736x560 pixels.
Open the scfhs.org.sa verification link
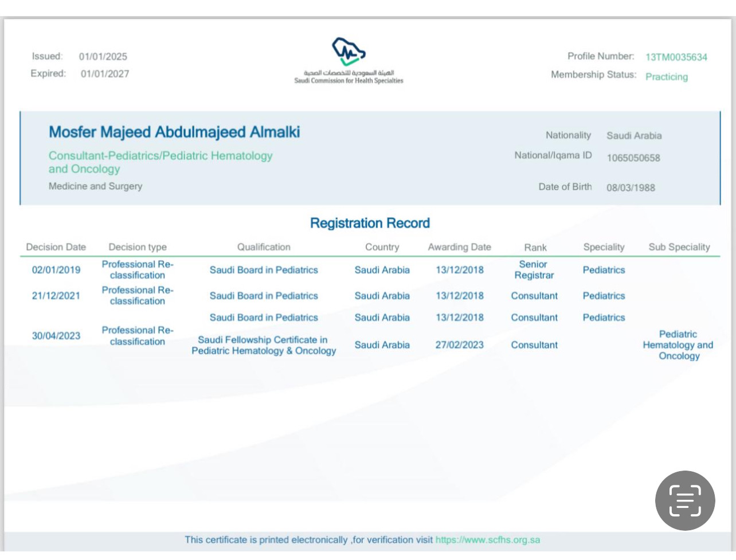pyautogui.click(x=487, y=540)
